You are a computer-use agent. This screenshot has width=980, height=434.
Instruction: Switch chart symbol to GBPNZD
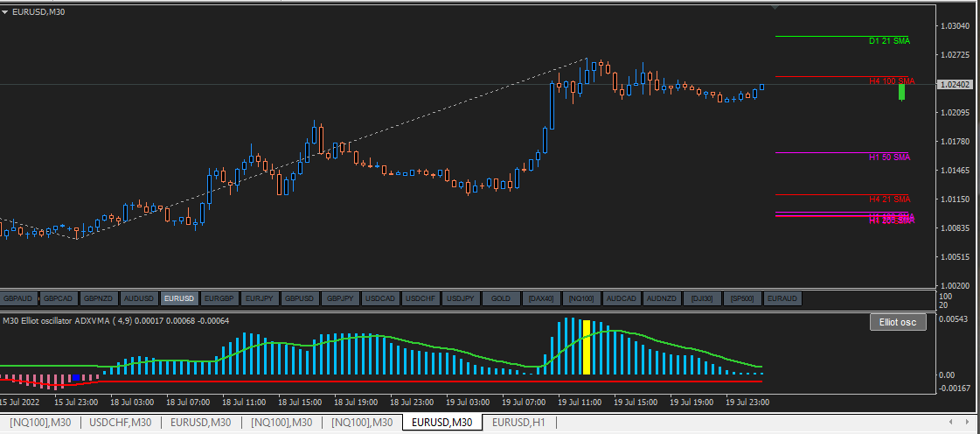coord(100,299)
